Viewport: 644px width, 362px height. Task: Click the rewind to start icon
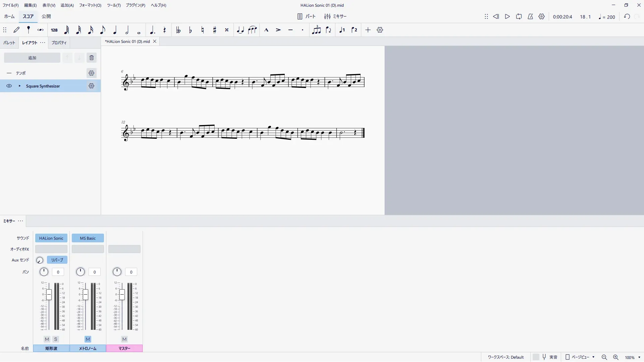point(496,16)
